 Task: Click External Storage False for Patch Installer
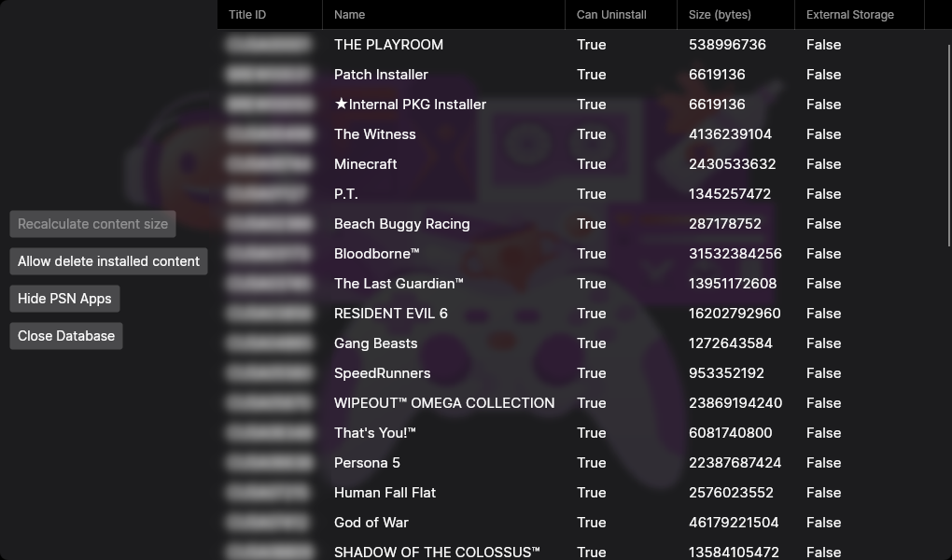(824, 74)
